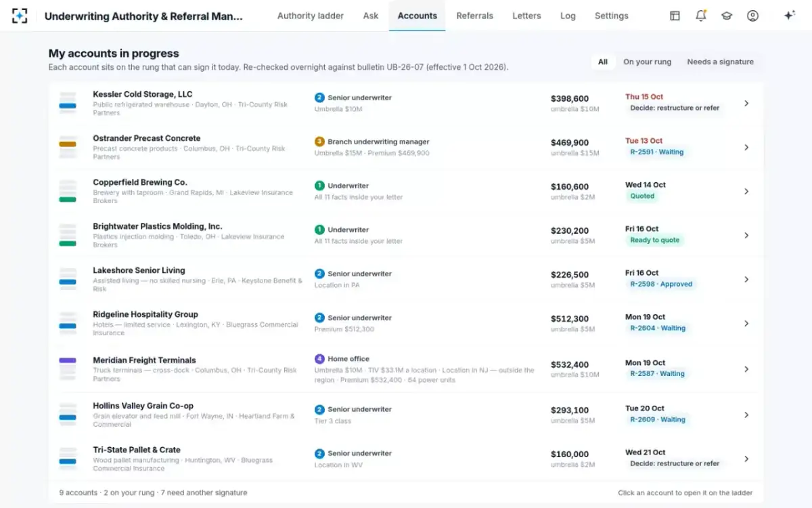Click the Lakeshore Senior Living ladder icon
Image resolution: width=812 pixels, height=508 pixels.
68,280
